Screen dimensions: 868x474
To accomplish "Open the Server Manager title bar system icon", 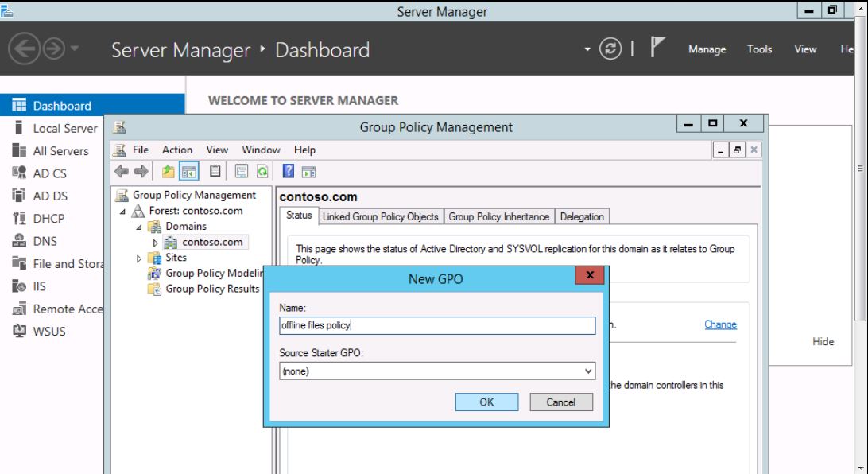I will [x=6, y=10].
